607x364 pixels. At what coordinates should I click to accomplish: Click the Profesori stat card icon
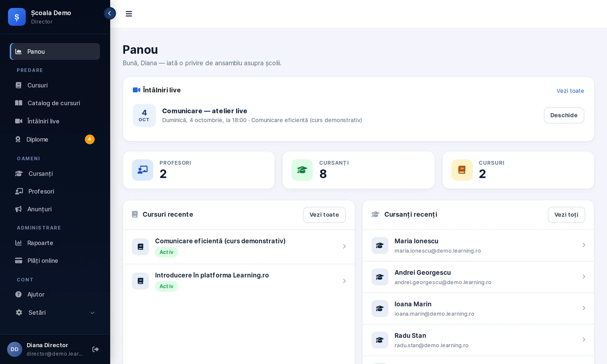click(x=142, y=170)
